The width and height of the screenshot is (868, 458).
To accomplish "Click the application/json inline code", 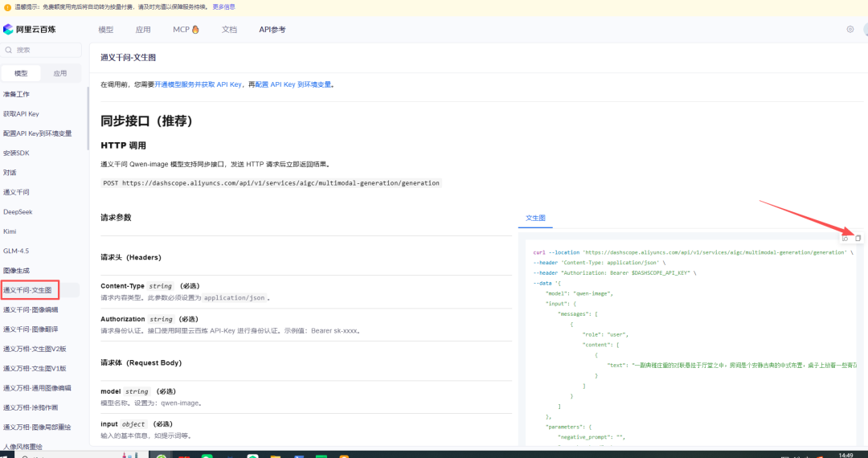I will pyautogui.click(x=235, y=297).
